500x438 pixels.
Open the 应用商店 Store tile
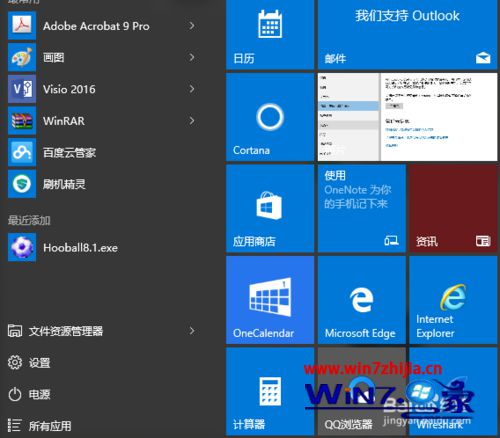[270, 209]
